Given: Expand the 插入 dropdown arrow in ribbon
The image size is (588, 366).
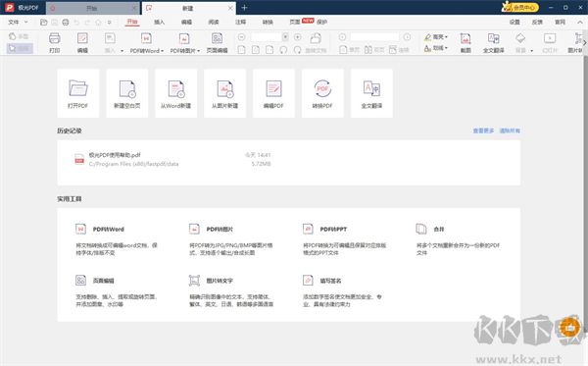Looking at the screenshot, I should 122,51.
